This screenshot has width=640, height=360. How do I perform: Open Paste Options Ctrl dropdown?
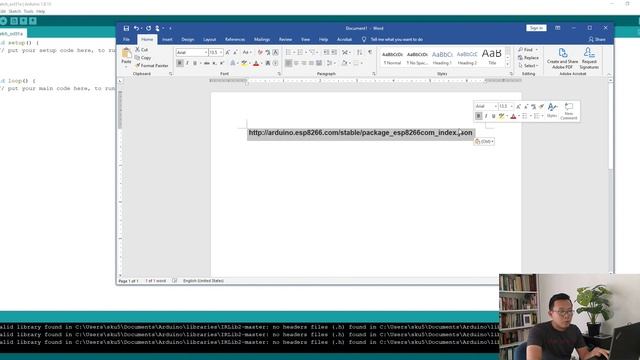pyautogui.click(x=484, y=141)
